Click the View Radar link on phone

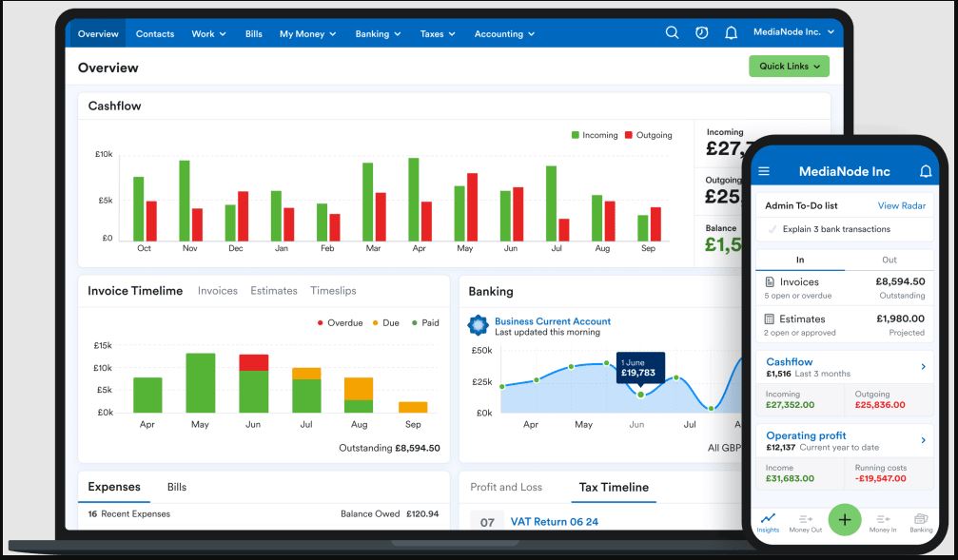901,205
